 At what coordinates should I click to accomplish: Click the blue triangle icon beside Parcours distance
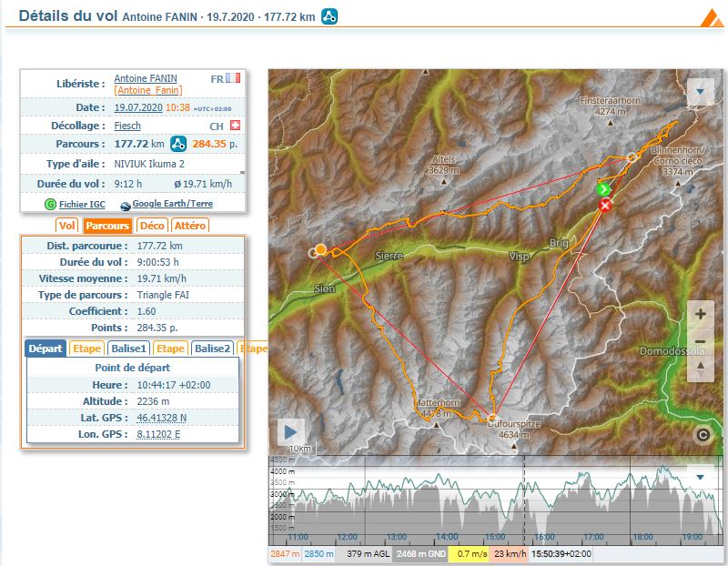[x=179, y=144]
